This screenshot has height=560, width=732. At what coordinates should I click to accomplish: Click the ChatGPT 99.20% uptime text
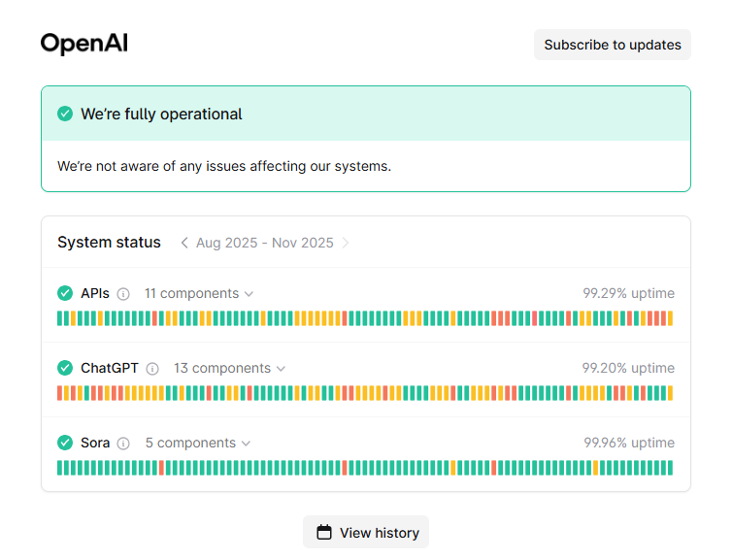coord(628,368)
